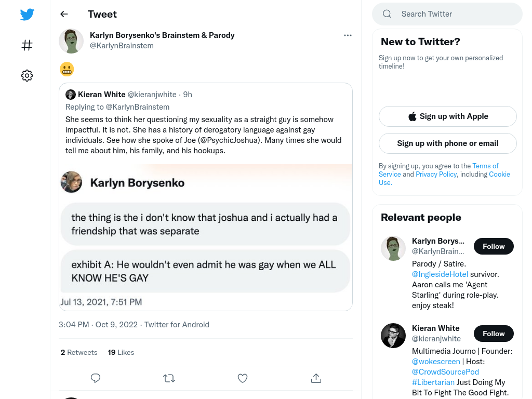Screen dimensions: 532x399
Task: Follow Kieran White in Relevant people
Action: click(x=494, y=334)
